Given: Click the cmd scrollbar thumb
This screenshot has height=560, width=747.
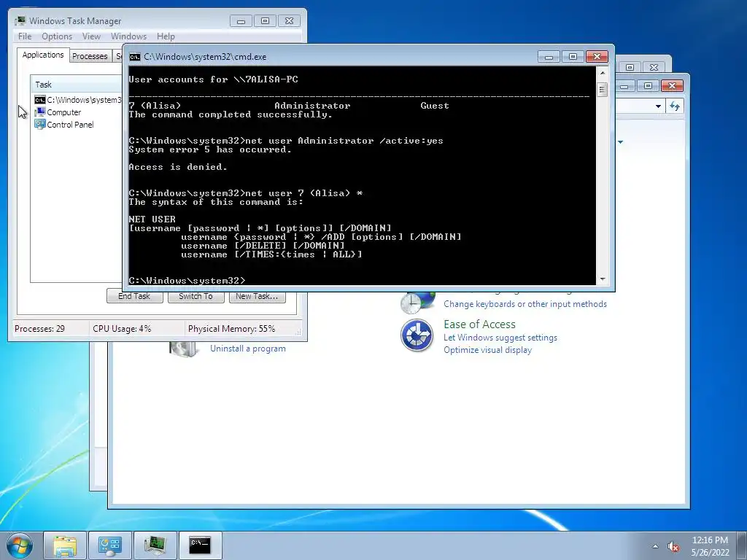Looking at the screenshot, I should (602, 90).
